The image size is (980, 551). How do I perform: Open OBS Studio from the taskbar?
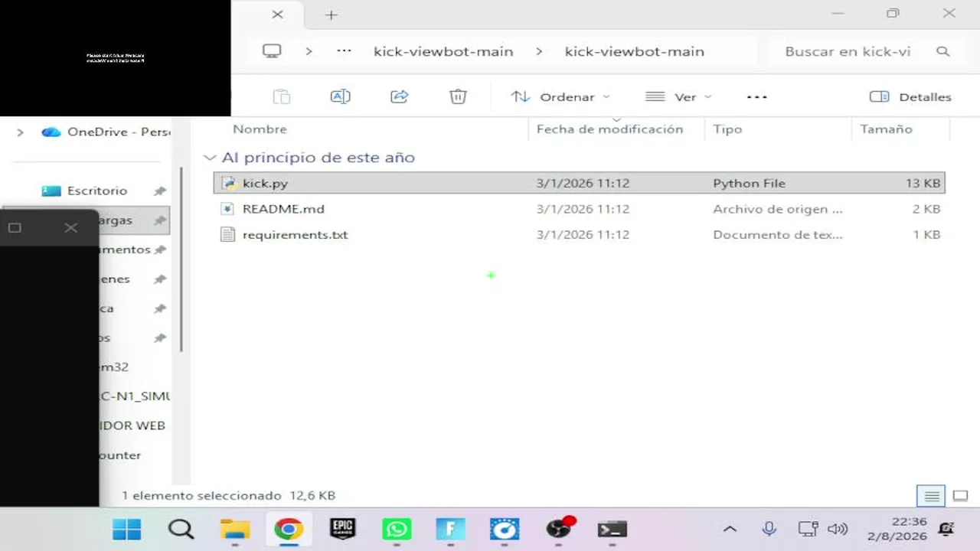559,529
